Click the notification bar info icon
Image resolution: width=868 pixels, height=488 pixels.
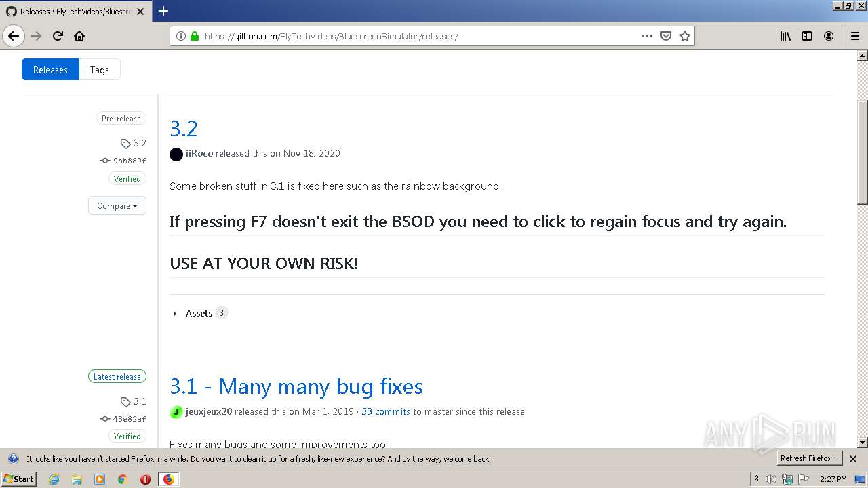point(13,459)
